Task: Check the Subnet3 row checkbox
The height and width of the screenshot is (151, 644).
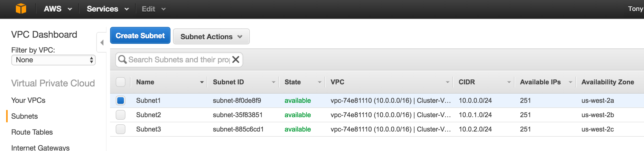Action: 121,129
